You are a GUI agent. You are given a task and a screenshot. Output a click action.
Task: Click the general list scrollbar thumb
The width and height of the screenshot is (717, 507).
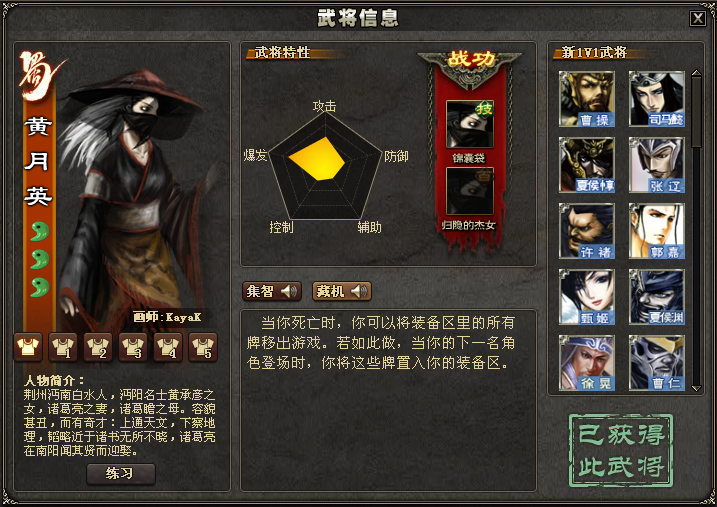coord(696,112)
